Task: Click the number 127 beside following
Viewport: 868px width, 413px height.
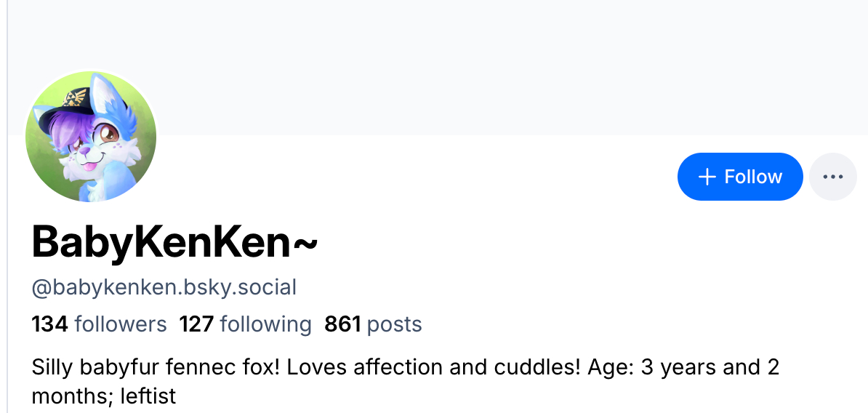Action: click(x=196, y=324)
